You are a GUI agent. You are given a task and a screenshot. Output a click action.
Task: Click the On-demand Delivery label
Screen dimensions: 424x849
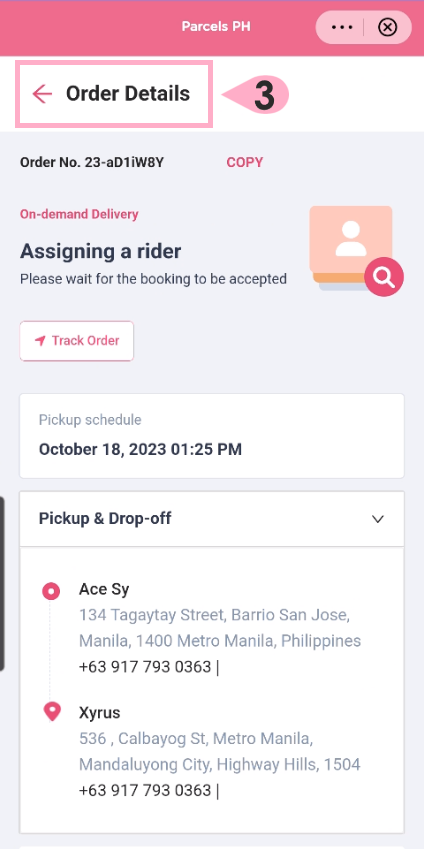click(x=79, y=214)
